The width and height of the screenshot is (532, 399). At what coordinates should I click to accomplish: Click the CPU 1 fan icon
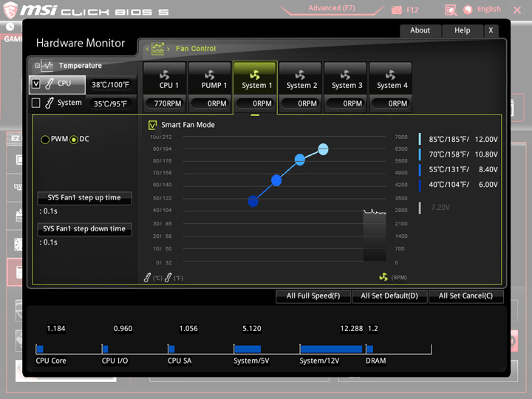pos(165,75)
